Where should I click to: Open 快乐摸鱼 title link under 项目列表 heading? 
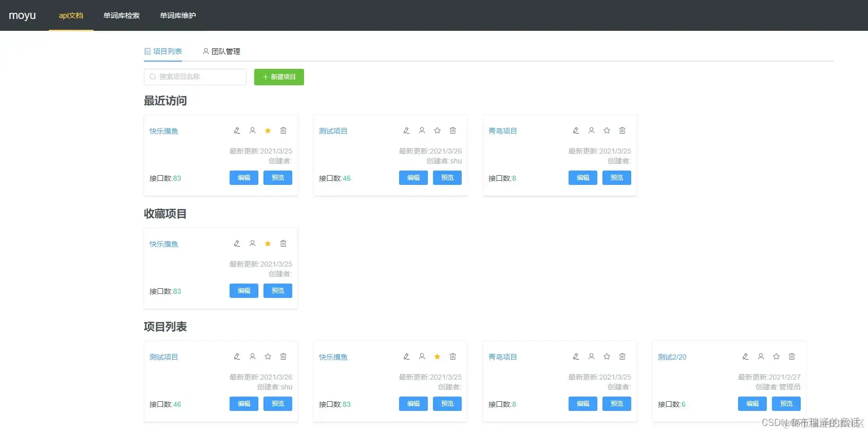[333, 357]
